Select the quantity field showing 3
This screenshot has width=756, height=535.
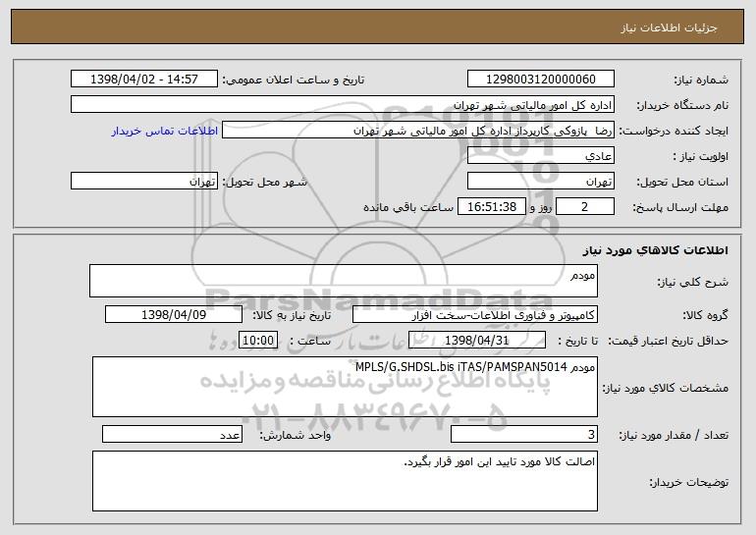524,435
